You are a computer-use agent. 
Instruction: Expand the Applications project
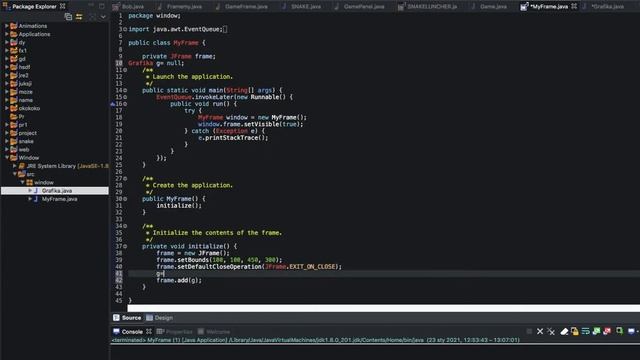pos(7,34)
